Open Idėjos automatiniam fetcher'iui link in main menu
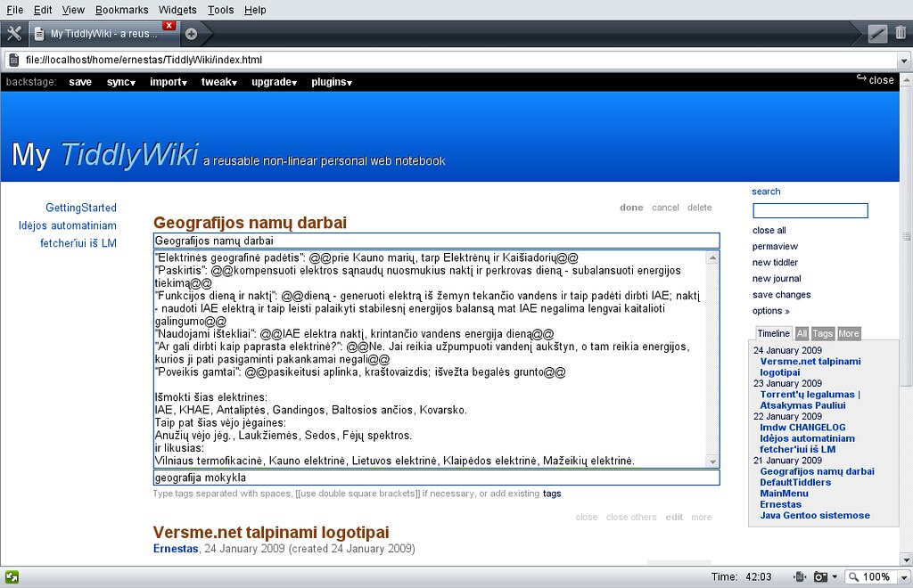Screen dimensions: 913x588 [x=68, y=234]
